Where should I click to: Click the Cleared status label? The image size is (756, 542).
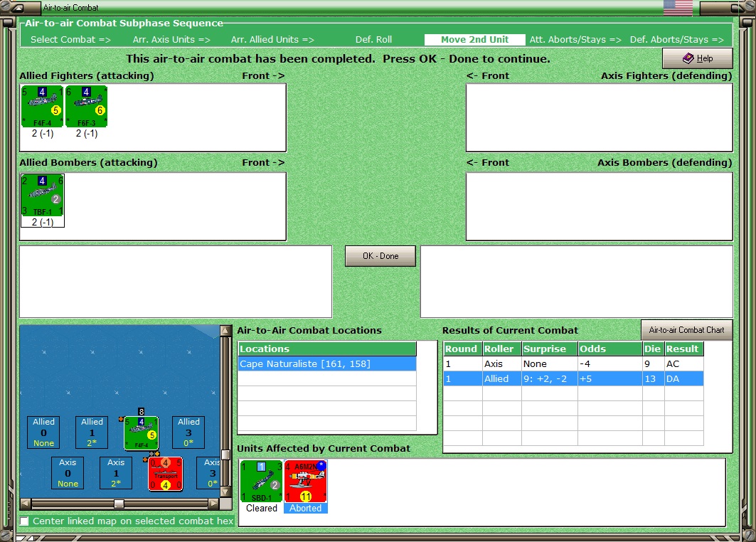point(261,509)
